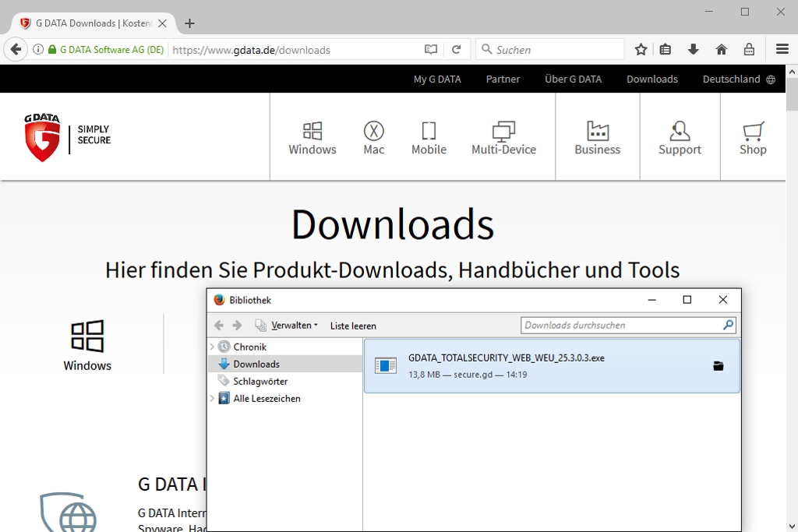This screenshot has height=532, width=798.
Task: Click G DATA Software AG (DE) identity label
Action: [x=112, y=49]
